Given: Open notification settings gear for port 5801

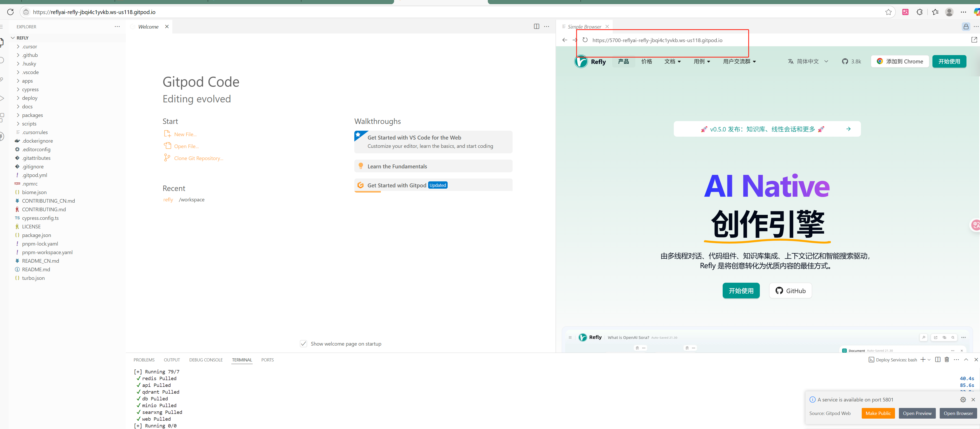Looking at the screenshot, I should click(963, 400).
